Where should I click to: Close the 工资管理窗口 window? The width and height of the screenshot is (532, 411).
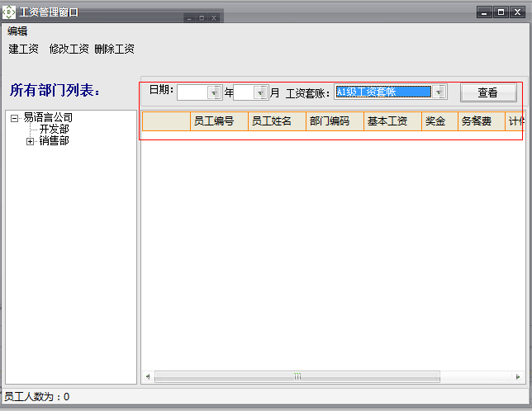tap(517, 12)
